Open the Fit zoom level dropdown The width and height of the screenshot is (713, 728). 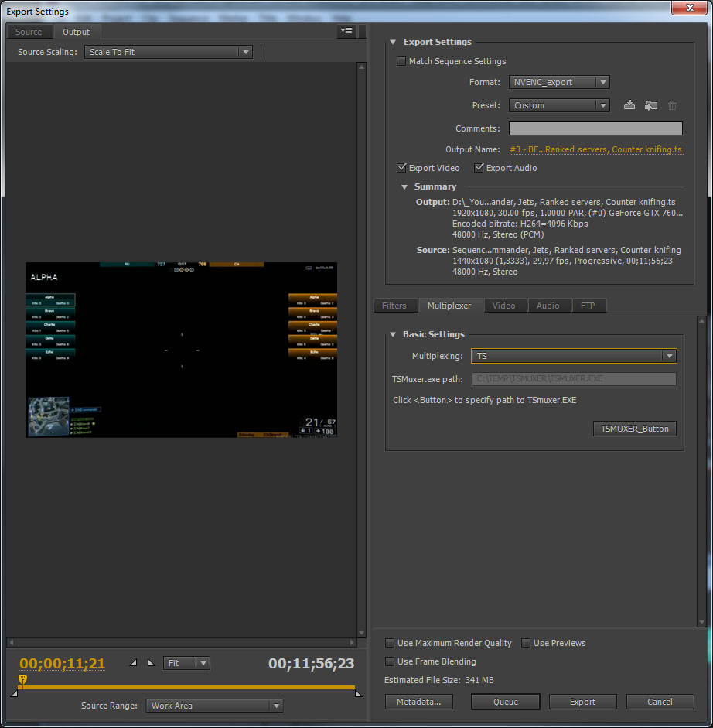point(186,663)
